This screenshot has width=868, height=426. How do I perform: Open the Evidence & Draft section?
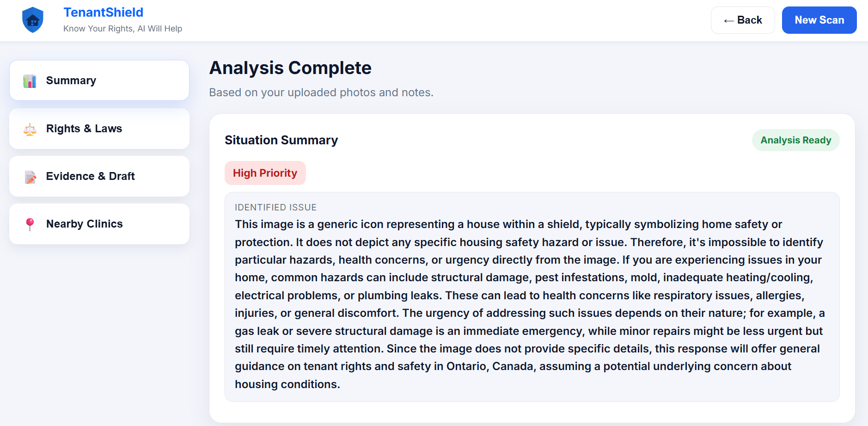pos(99,176)
